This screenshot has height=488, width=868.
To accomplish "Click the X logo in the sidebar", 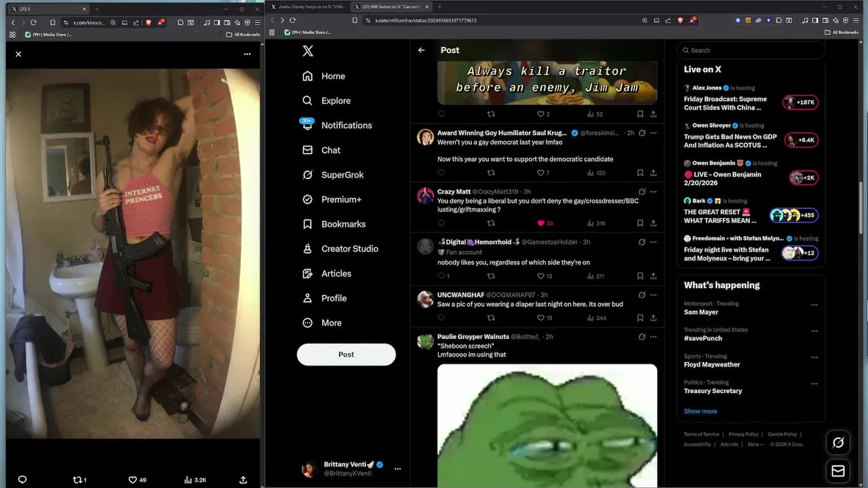I will point(308,51).
